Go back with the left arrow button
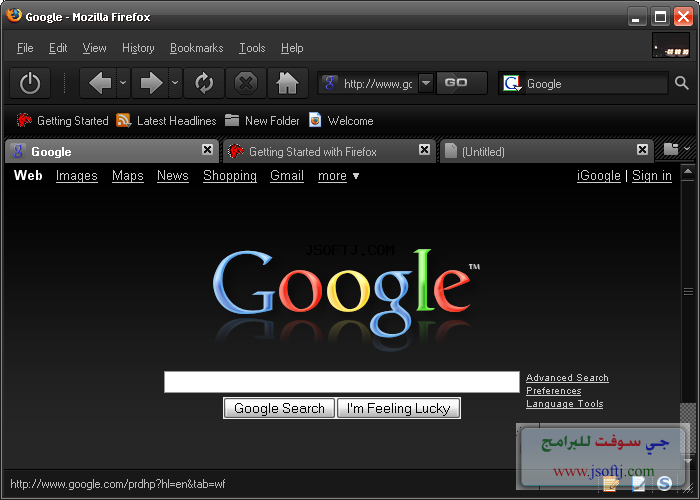700x500 pixels. pyautogui.click(x=100, y=83)
